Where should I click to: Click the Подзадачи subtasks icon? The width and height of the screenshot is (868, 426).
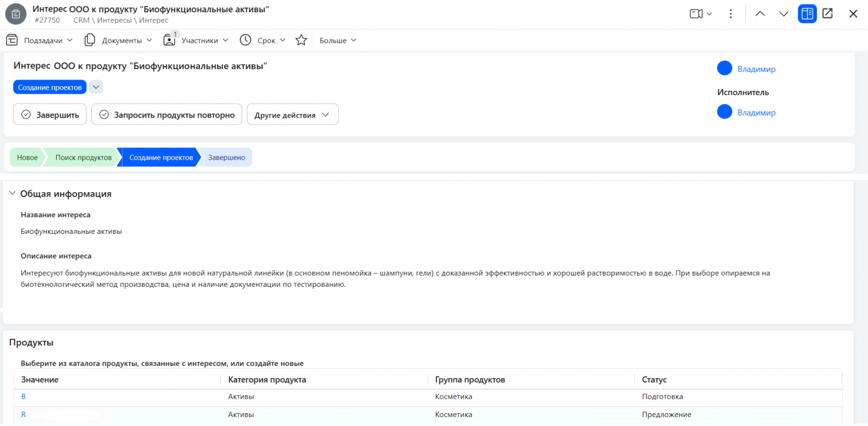click(11, 40)
